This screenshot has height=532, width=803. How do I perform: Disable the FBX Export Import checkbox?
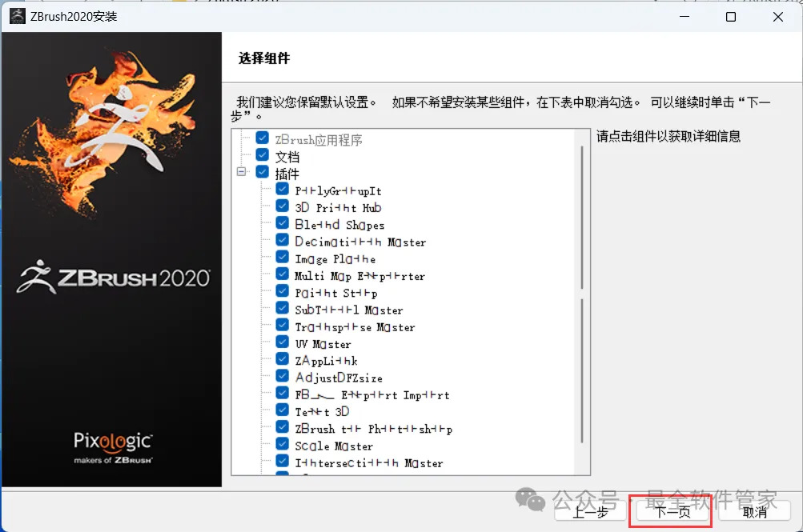(x=282, y=392)
